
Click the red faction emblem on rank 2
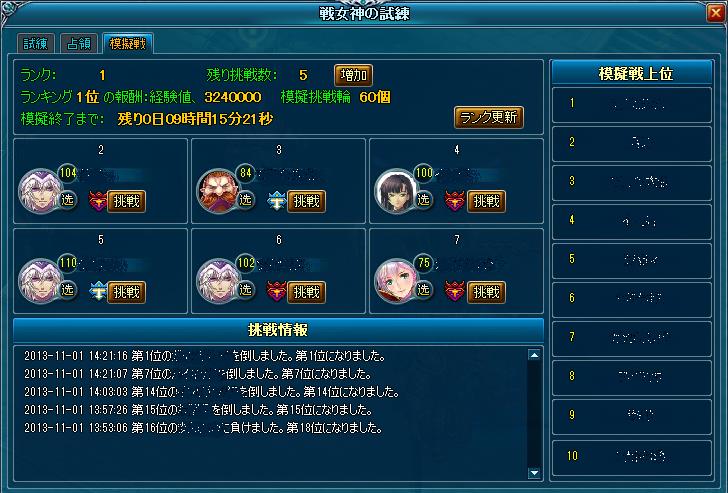(98, 201)
